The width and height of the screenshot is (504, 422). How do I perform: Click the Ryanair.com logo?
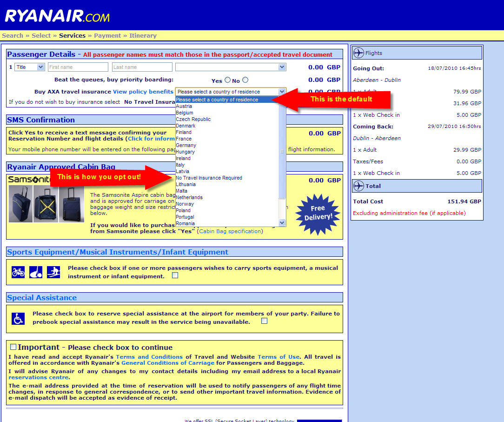pos(57,16)
